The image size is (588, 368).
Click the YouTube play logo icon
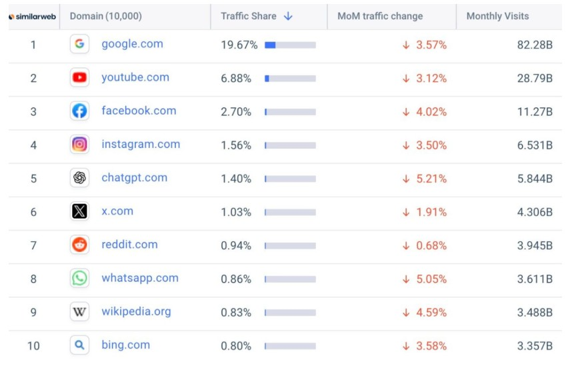(79, 77)
